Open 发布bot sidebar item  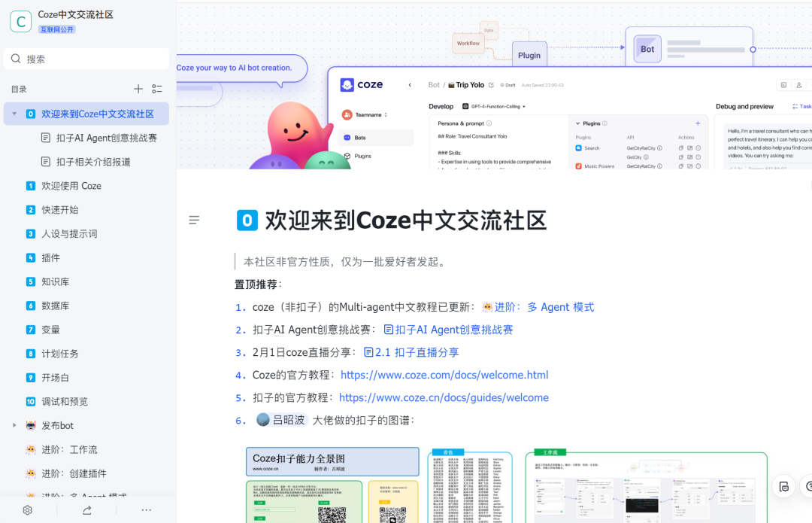point(57,425)
